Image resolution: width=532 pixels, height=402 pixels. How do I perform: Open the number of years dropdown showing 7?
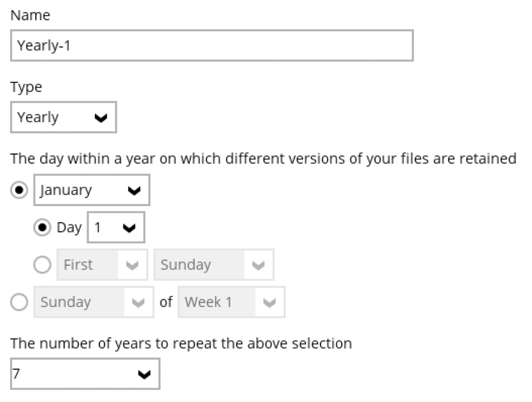(x=85, y=374)
